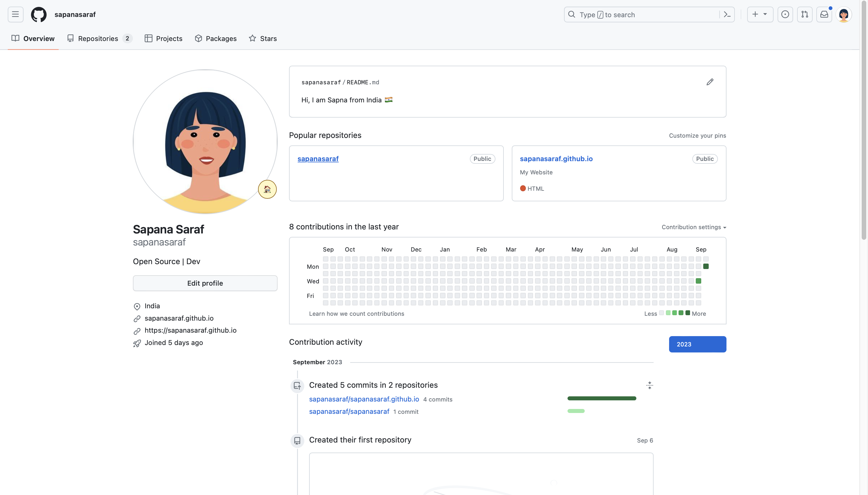Open your profile avatar menu
This screenshot has width=868, height=495.
pyautogui.click(x=844, y=14)
